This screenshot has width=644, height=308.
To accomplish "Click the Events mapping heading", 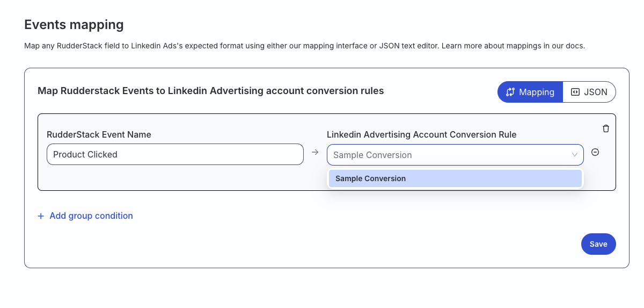I will 74,24.
